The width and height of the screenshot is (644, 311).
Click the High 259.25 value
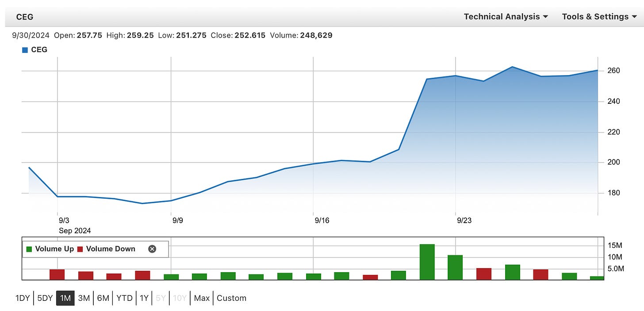pos(140,35)
